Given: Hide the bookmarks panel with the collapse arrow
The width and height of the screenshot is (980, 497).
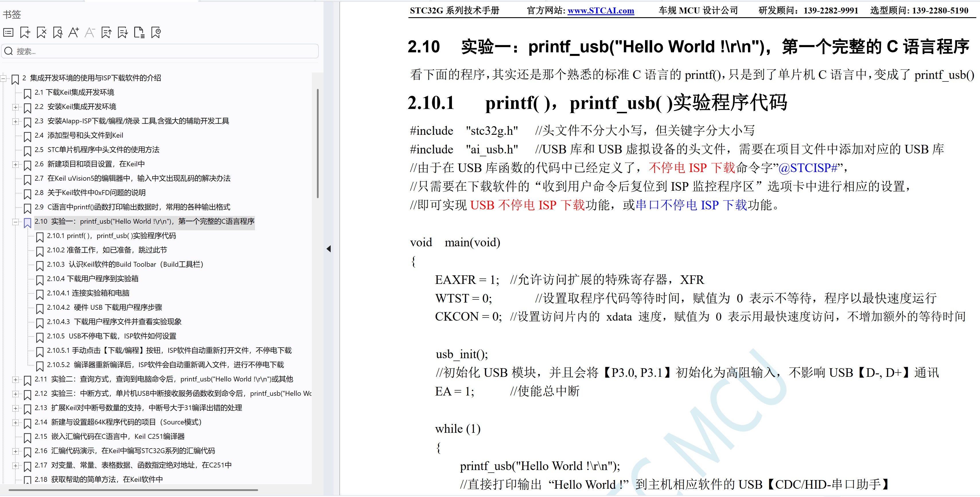Looking at the screenshot, I should coord(329,249).
